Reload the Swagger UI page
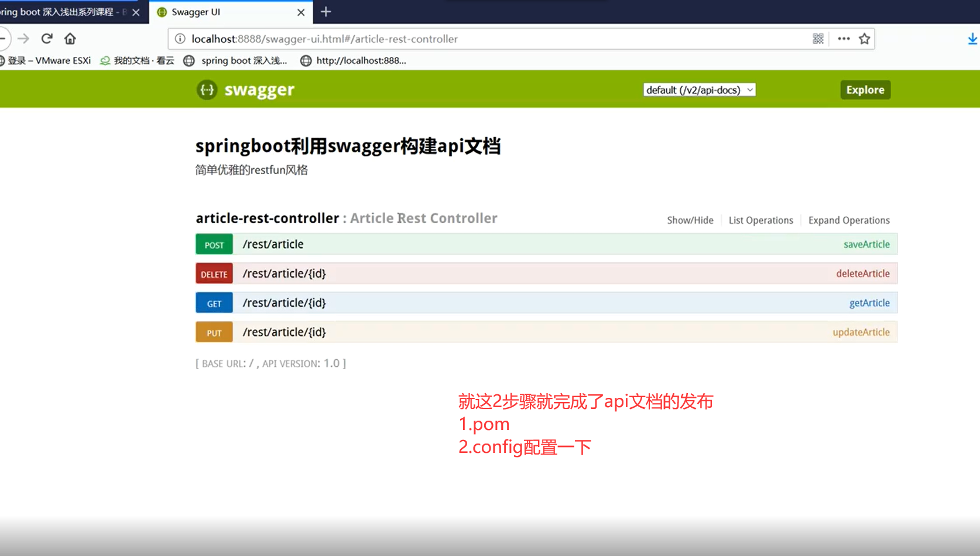The height and width of the screenshot is (556, 980). coord(47,39)
